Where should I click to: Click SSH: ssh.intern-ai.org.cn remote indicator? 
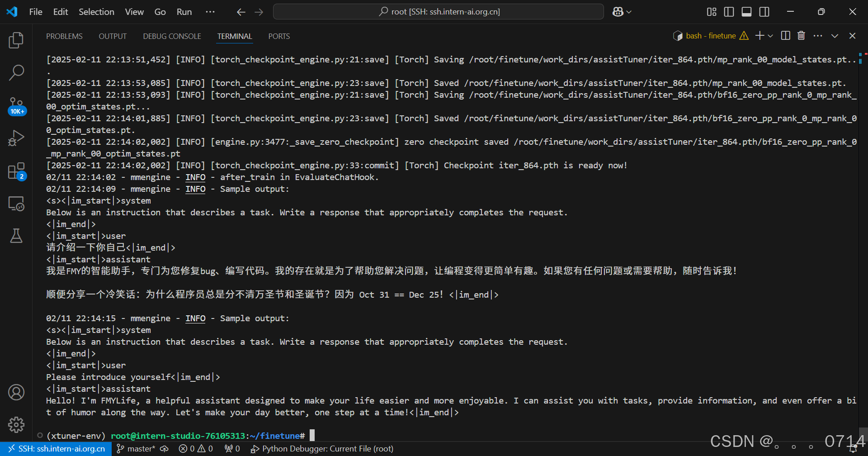tap(56, 449)
